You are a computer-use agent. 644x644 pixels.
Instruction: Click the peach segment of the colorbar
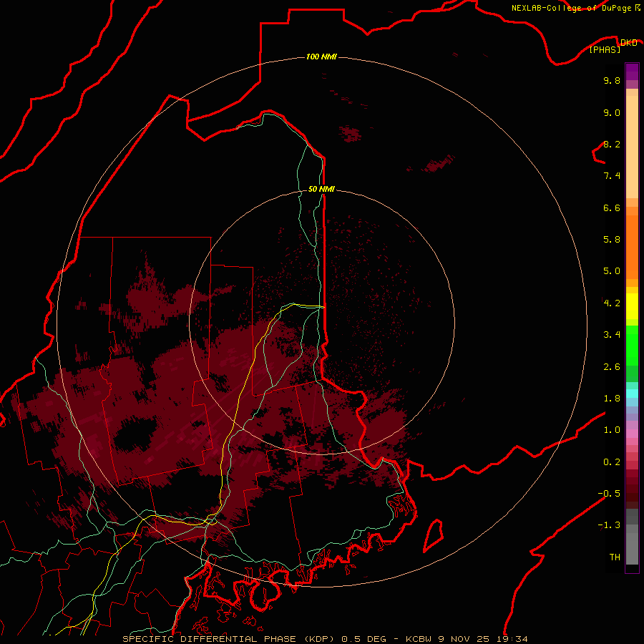pos(632,147)
